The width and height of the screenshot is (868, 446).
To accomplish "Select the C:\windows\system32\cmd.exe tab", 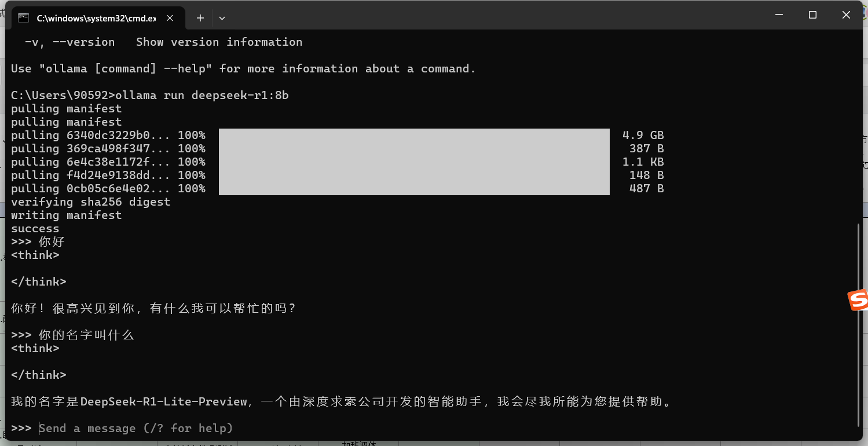I will tap(96, 18).
